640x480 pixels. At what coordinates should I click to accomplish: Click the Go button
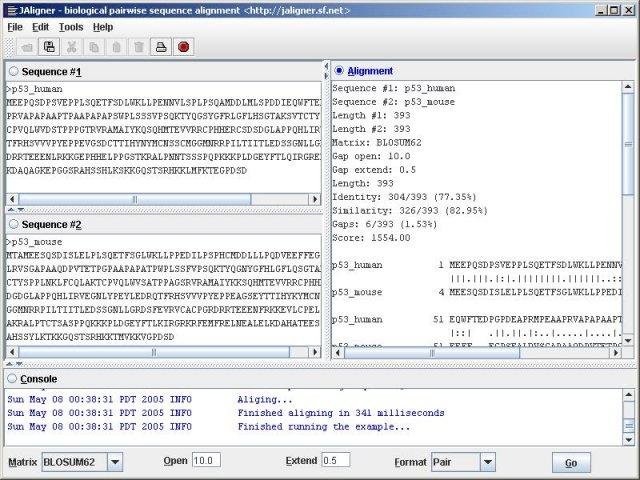point(571,463)
